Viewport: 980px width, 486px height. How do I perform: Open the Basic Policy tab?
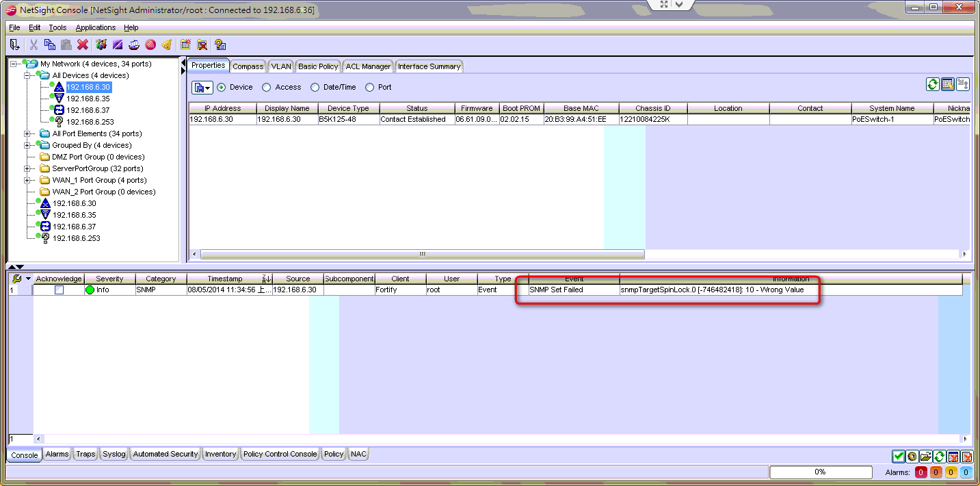[x=318, y=66]
